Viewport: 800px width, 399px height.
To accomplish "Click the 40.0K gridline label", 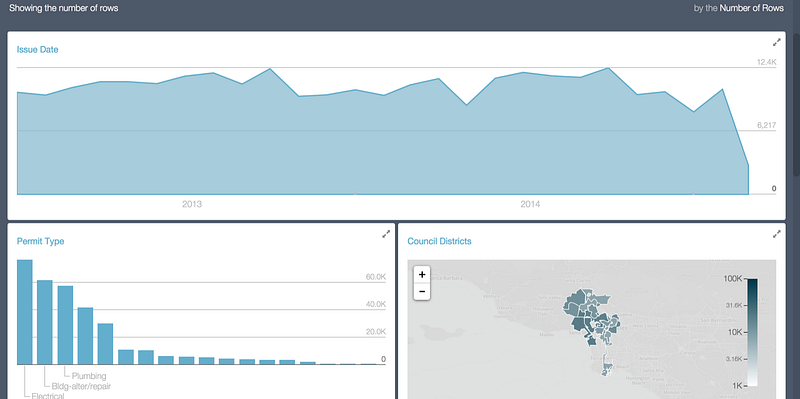I will click(x=376, y=304).
